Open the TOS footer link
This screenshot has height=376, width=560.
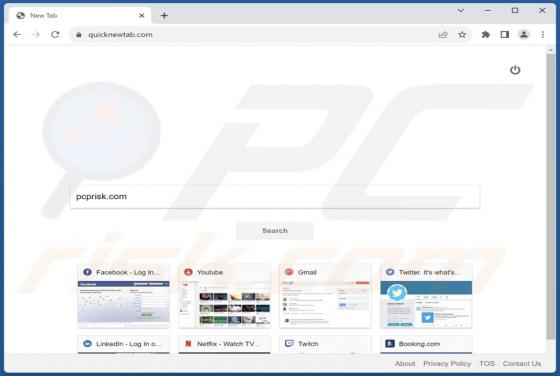(x=487, y=364)
